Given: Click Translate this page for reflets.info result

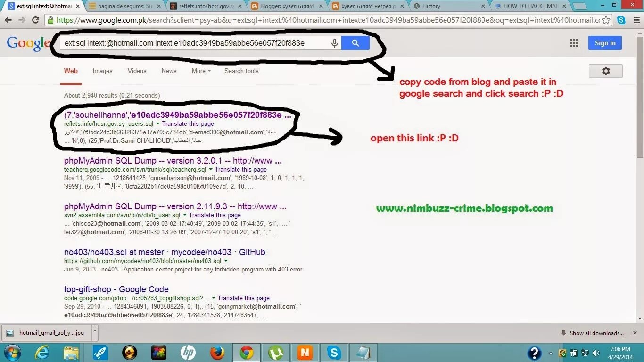Looking at the screenshot, I should (188, 124).
